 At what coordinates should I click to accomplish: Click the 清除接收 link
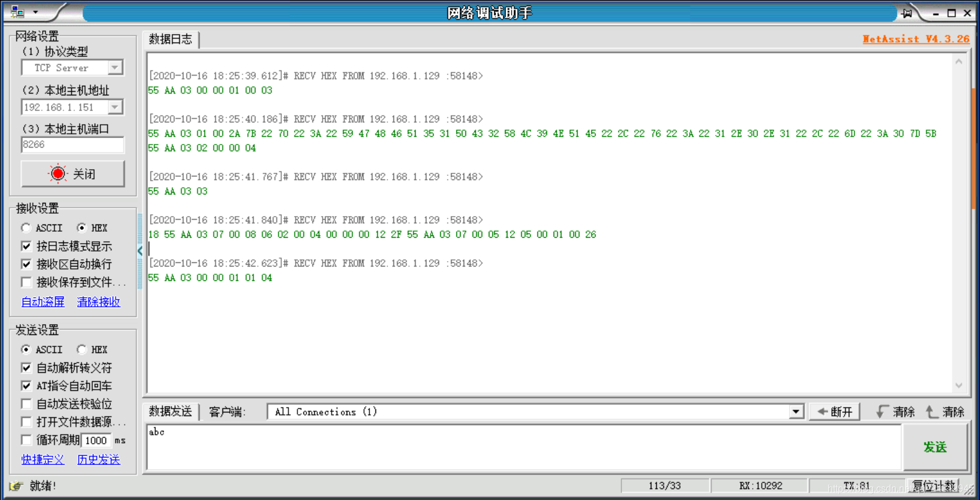(x=99, y=302)
